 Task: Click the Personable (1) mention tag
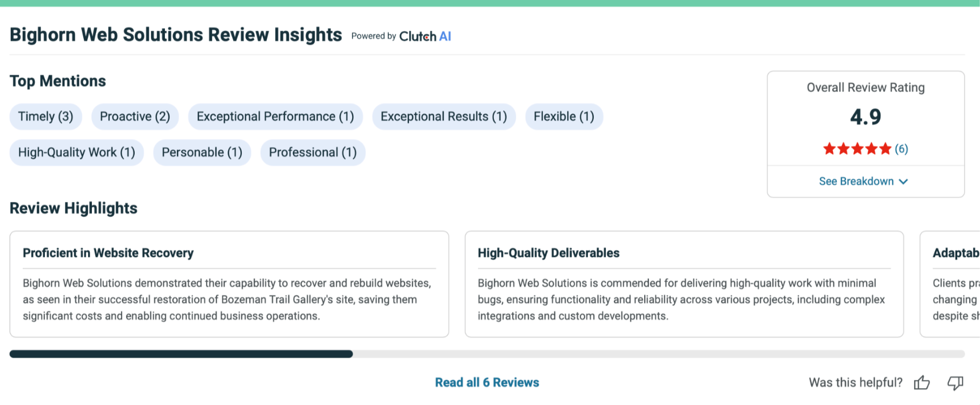202,152
